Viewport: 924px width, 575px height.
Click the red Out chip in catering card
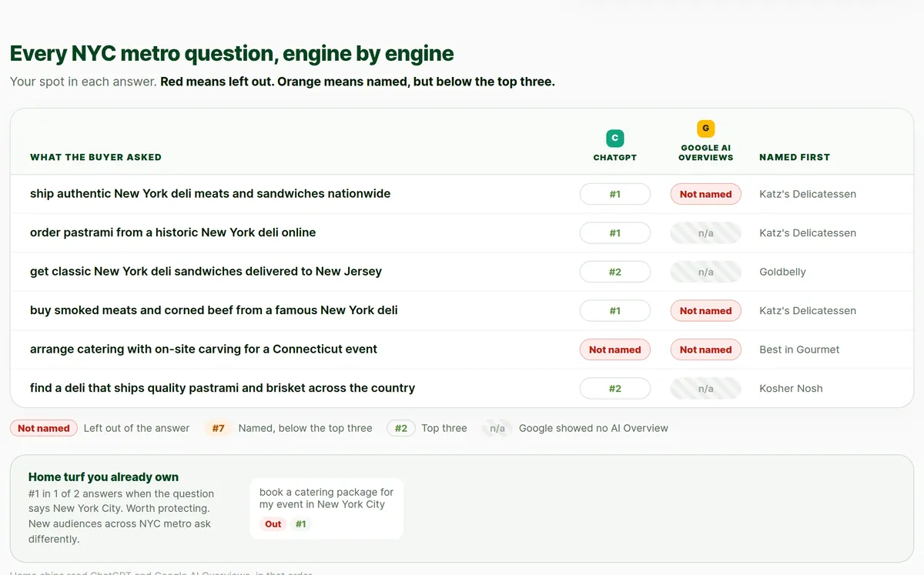(x=273, y=524)
